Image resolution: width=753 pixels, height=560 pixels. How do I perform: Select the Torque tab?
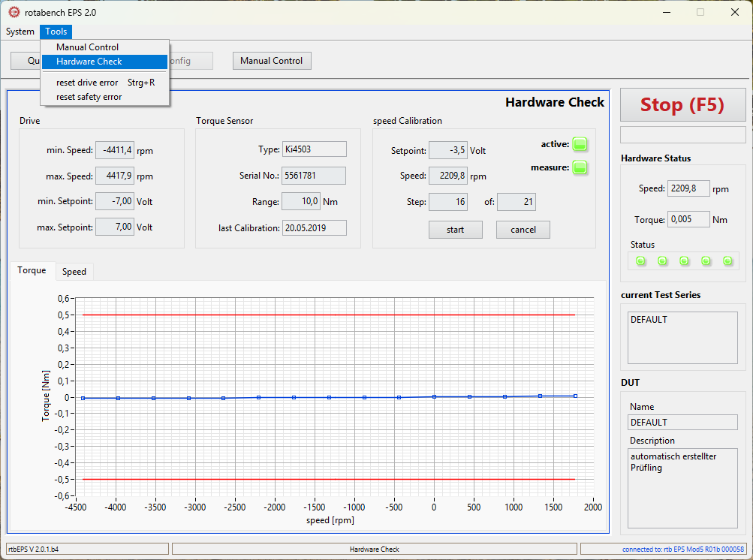click(x=32, y=270)
